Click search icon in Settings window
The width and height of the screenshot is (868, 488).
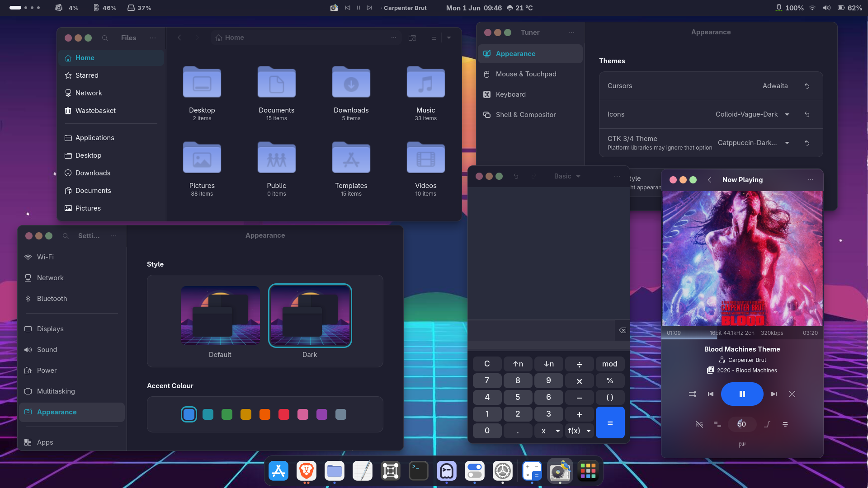click(66, 236)
